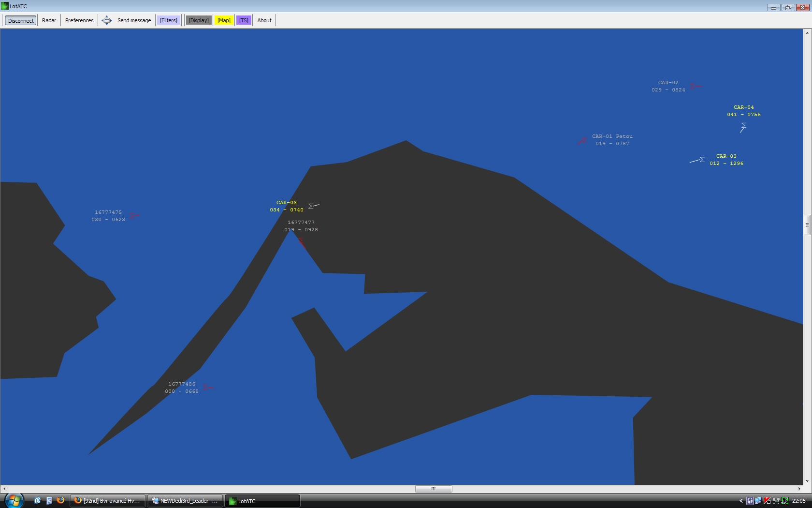This screenshot has width=812, height=508.
Task: Toggle the purple [TS] button
Action: [244, 20]
